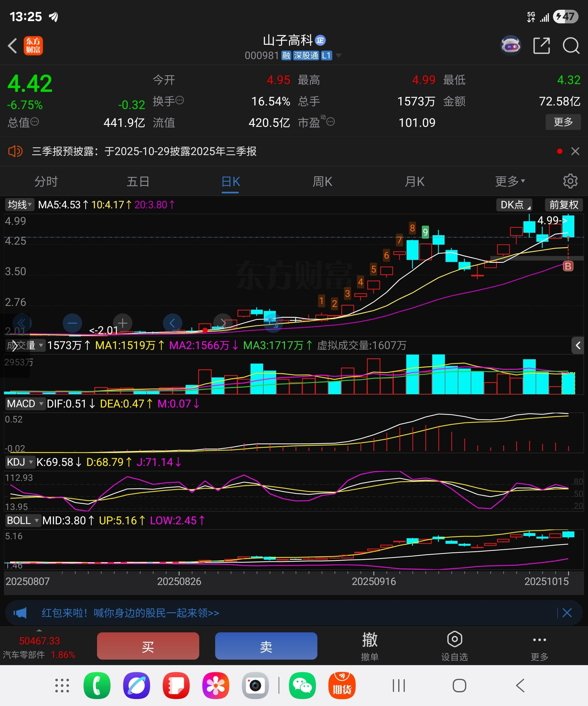
Task: Open chart settings gear icon
Action: click(570, 181)
